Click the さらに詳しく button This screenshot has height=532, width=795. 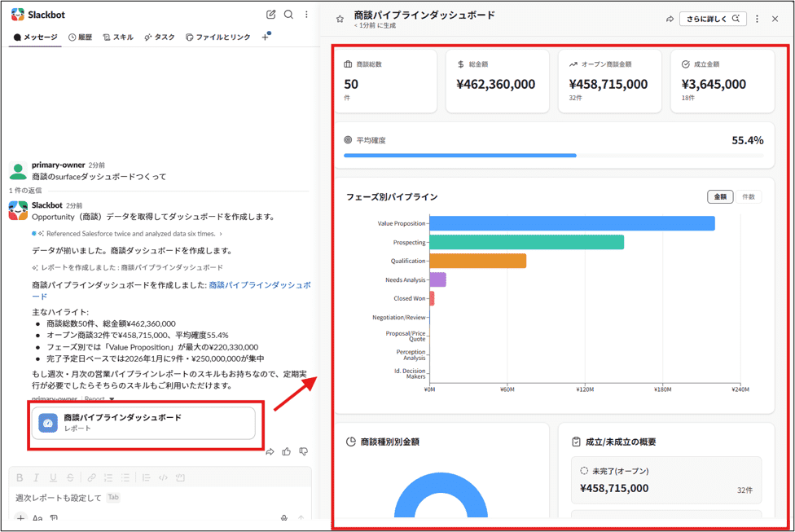[x=713, y=19]
